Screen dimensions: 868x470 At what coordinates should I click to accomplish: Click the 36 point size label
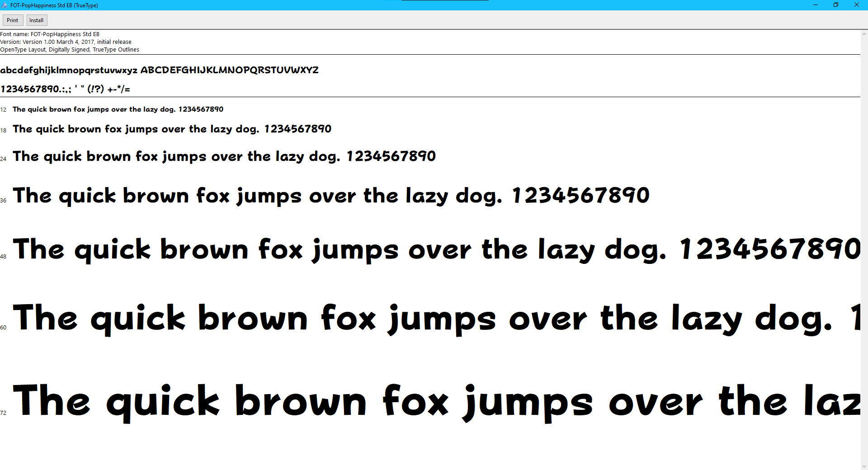pyautogui.click(x=3, y=200)
